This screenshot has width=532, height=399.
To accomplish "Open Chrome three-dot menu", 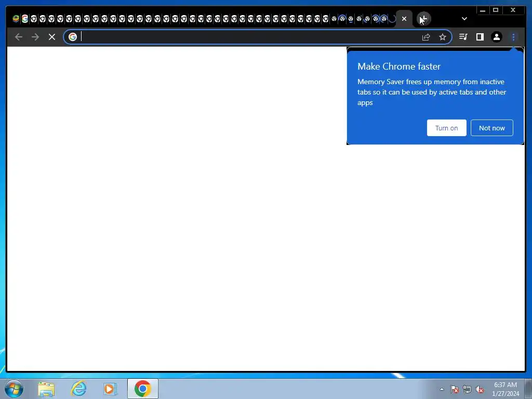I will click(x=513, y=37).
